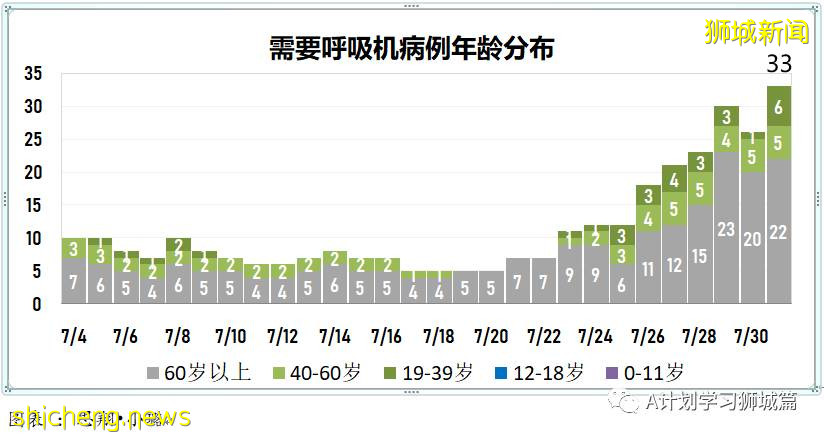Viewport: 824px width, 437px height.
Task: Click the data label 15 inside gray bar
Action: pos(699,256)
